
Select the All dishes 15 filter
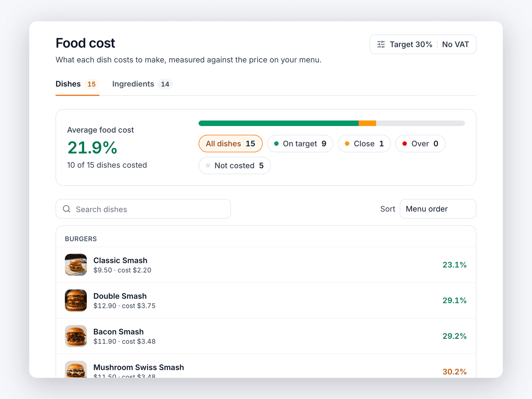[230, 144]
